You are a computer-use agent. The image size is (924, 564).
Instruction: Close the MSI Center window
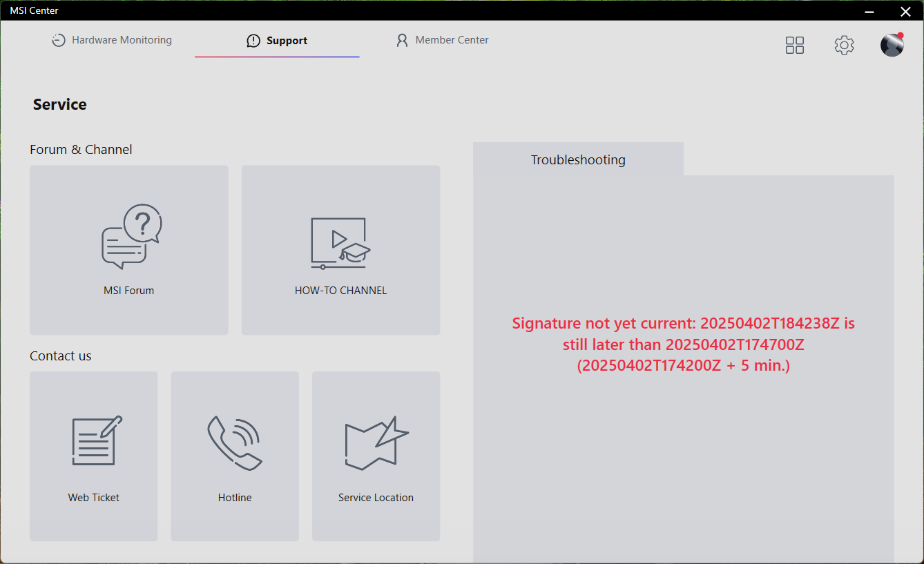coord(905,11)
